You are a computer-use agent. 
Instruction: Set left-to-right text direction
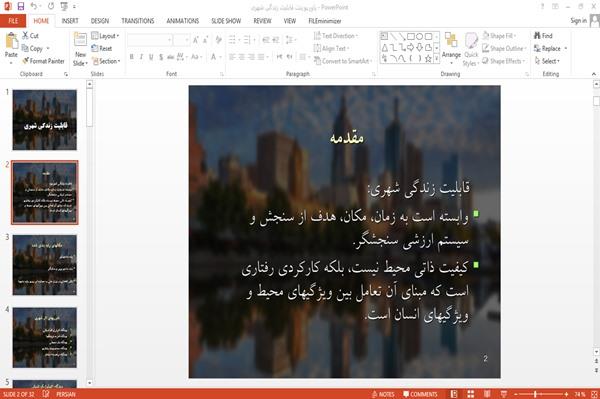[x=279, y=57]
